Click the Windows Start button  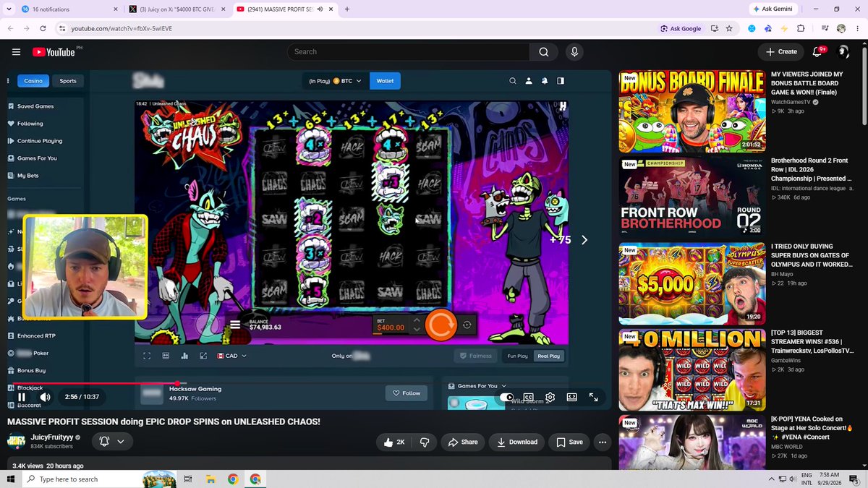coord(11,479)
